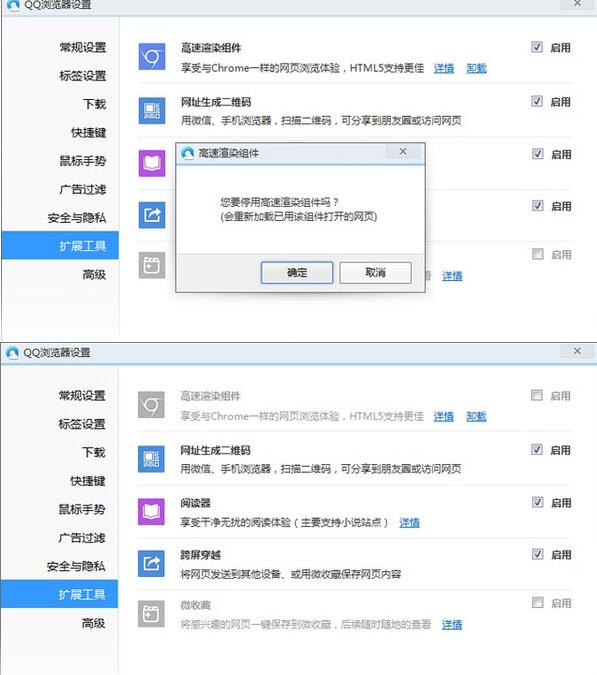Click 阅读器 title text in lower window
The height and width of the screenshot is (675, 597).
coord(195,503)
